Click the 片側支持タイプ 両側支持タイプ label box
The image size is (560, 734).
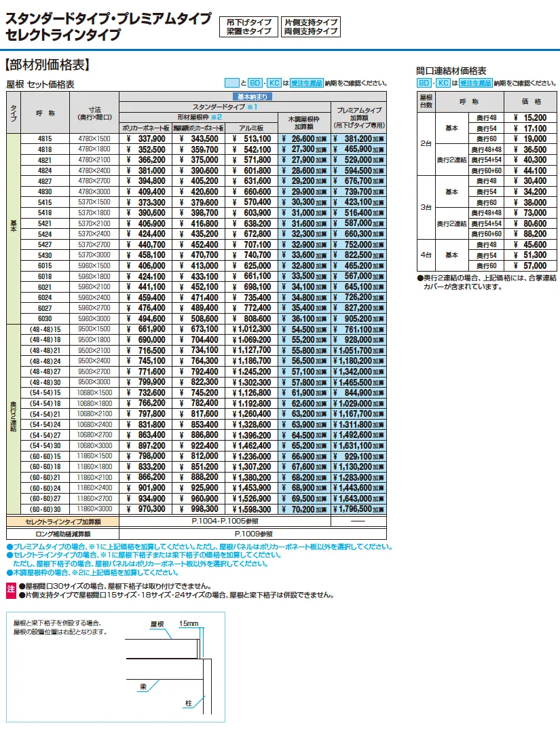[x=311, y=26]
